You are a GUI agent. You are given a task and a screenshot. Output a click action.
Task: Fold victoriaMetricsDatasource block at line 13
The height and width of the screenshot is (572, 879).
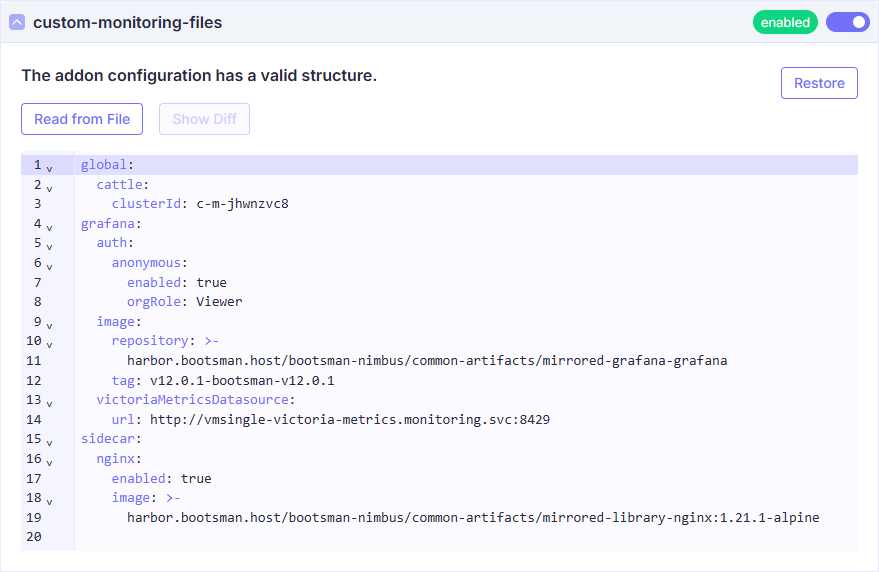49,402
